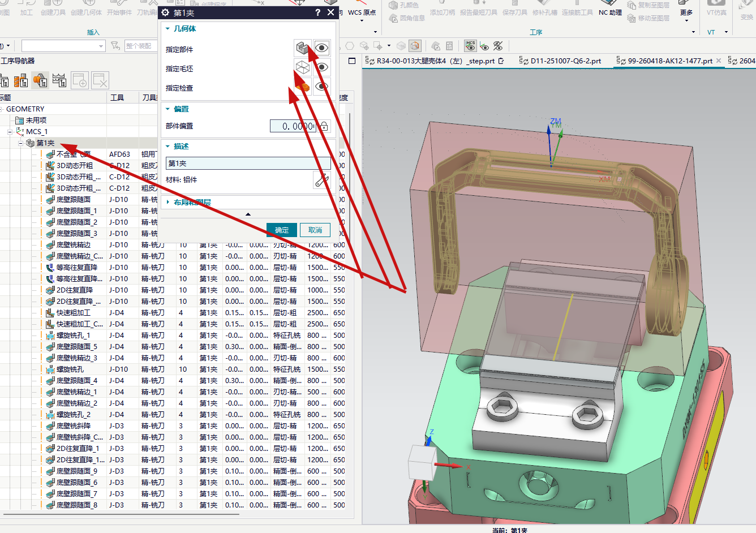Toggle display of specified check eye icon
Image resolution: width=756 pixels, height=533 pixels.
point(322,87)
